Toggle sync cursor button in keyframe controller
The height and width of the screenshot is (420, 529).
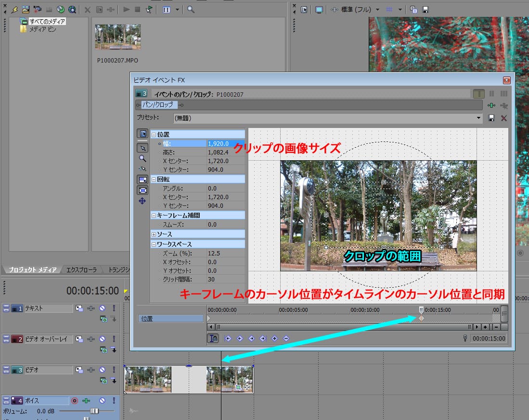213,338
